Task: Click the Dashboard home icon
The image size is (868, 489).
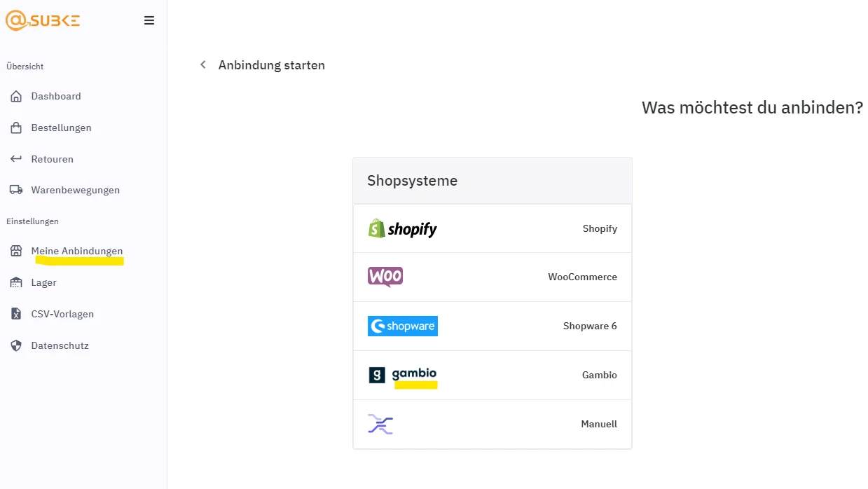Action: coord(16,96)
